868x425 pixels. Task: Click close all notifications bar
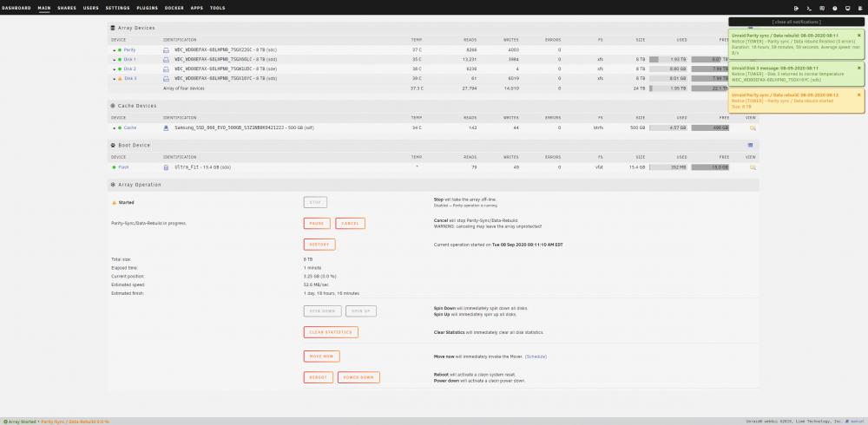(x=797, y=22)
